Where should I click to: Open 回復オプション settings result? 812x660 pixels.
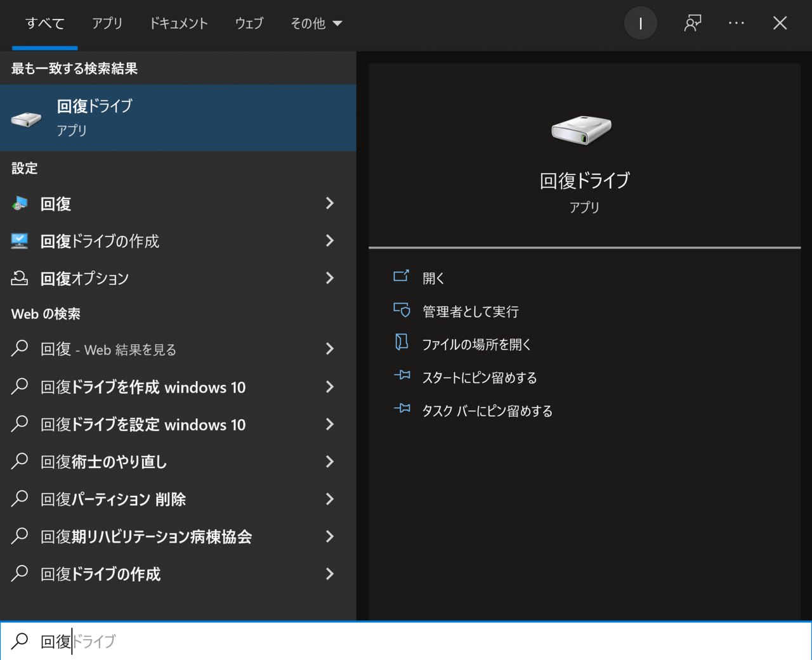tap(178, 278)
